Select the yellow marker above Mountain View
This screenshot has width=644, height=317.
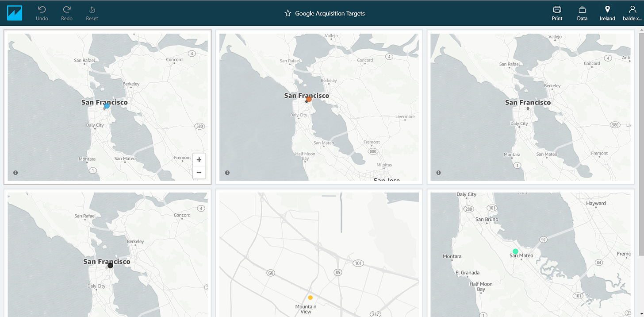(x=310, y=298)
